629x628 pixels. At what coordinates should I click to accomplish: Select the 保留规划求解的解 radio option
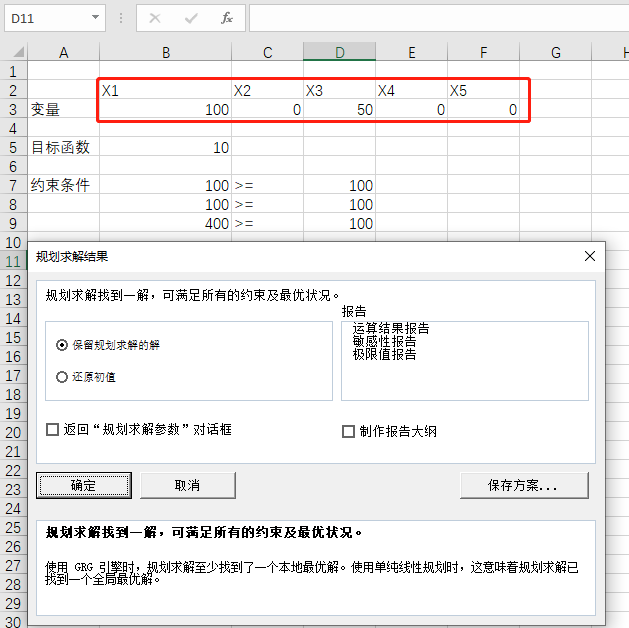(x=63, y=345)
